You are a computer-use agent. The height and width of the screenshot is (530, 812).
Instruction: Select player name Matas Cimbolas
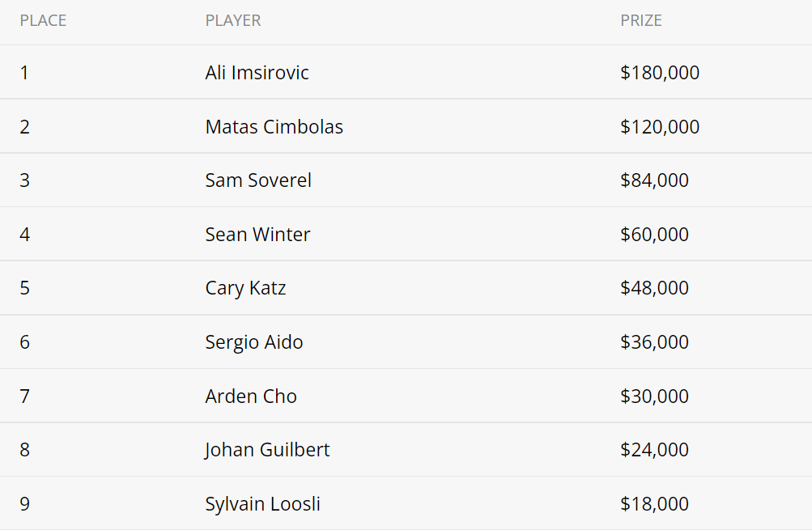coord(274,127)
